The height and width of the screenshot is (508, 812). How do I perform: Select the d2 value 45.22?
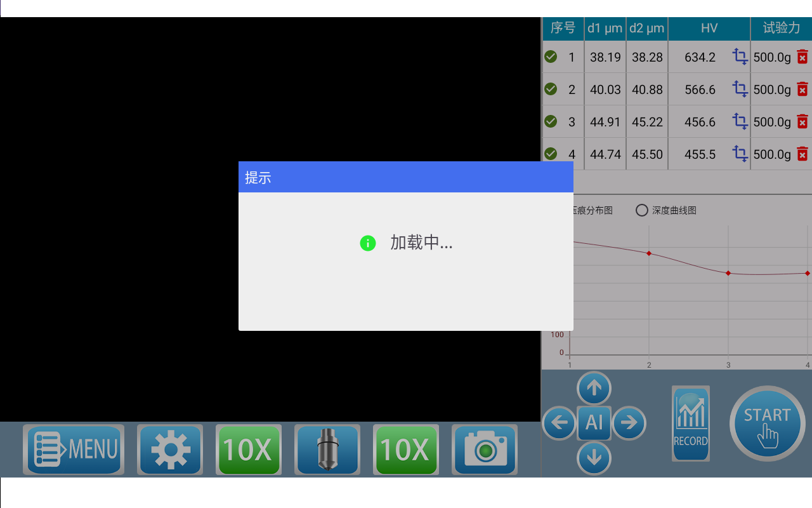point(647,122)
